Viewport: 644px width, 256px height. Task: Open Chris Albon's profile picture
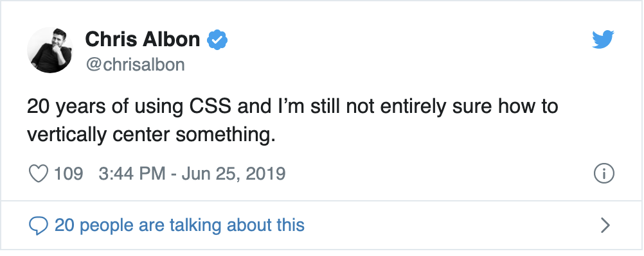[49, 50]
